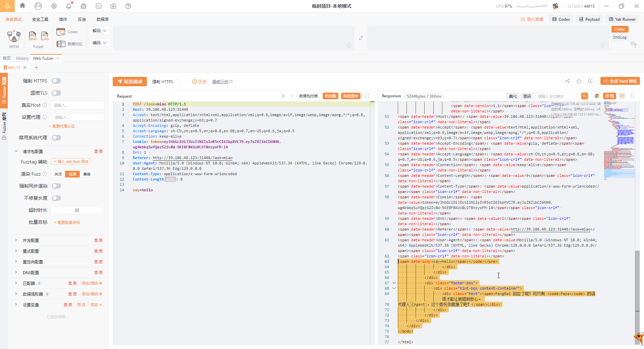Toggle the 强制 HTTPS switch in sidebar
This screenshot has width=644, height=349.
[x=56, y=81]
